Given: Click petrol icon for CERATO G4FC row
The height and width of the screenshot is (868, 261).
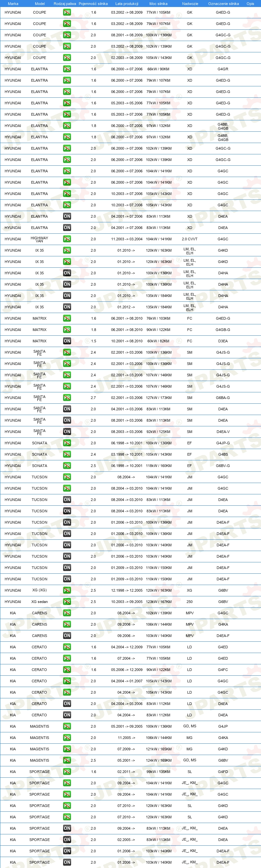Looking at the screenshot, I should point(67,670).
